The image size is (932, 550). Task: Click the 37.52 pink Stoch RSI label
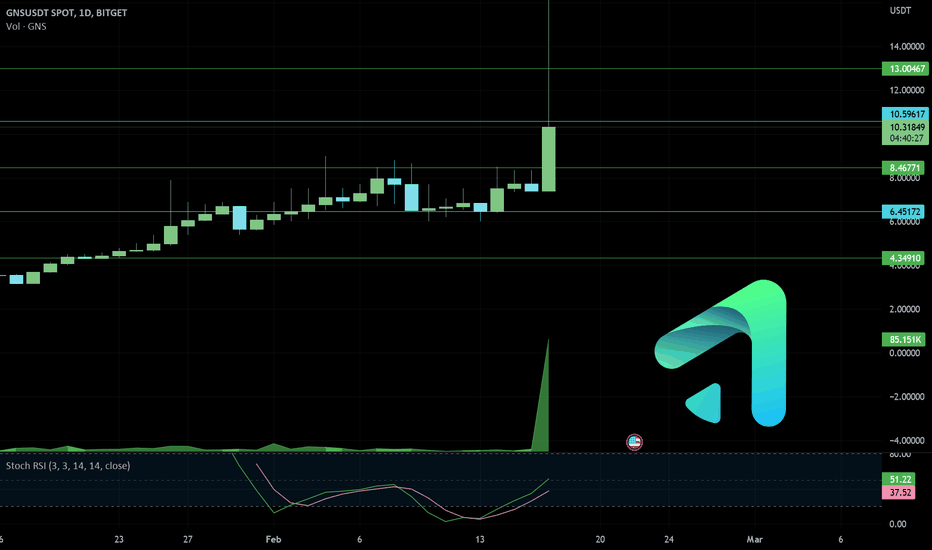[x=900, y=492]
